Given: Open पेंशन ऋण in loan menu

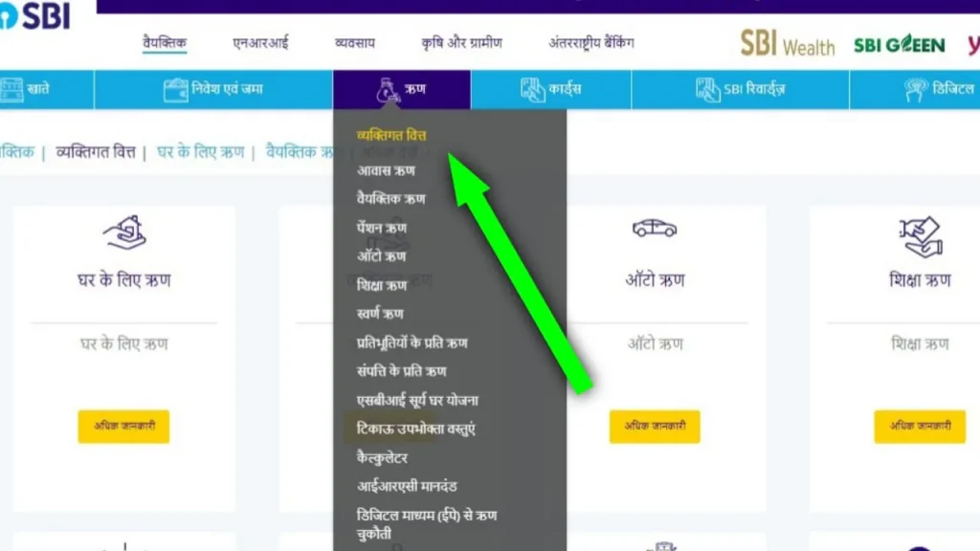Looking at the screenshot, I should (381, 228).
